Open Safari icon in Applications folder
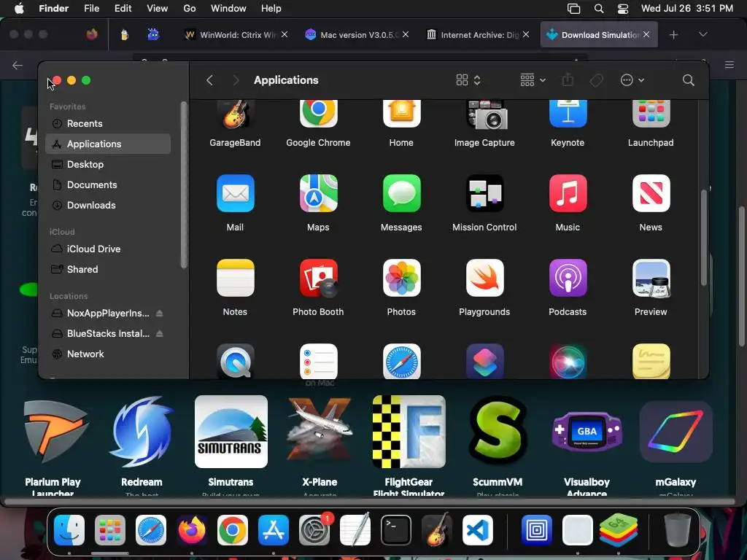The image size is (747, 560). [402, 361]
